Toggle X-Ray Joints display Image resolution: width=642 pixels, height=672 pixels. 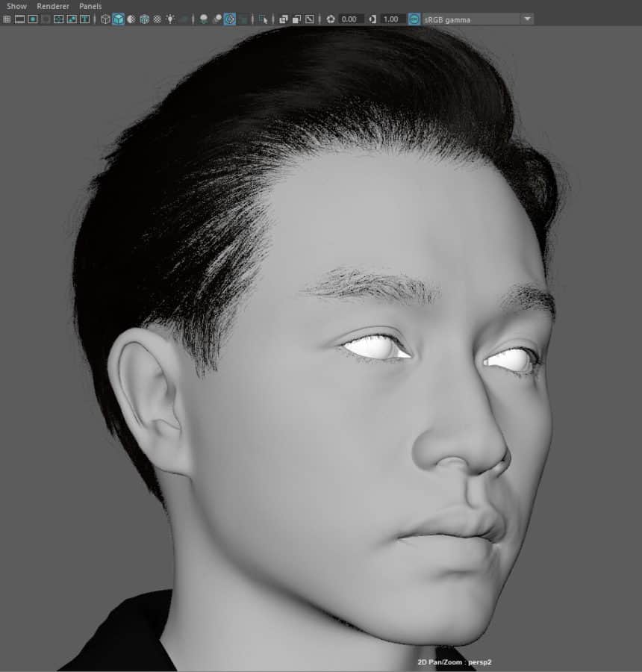click(x=309, y=19)
